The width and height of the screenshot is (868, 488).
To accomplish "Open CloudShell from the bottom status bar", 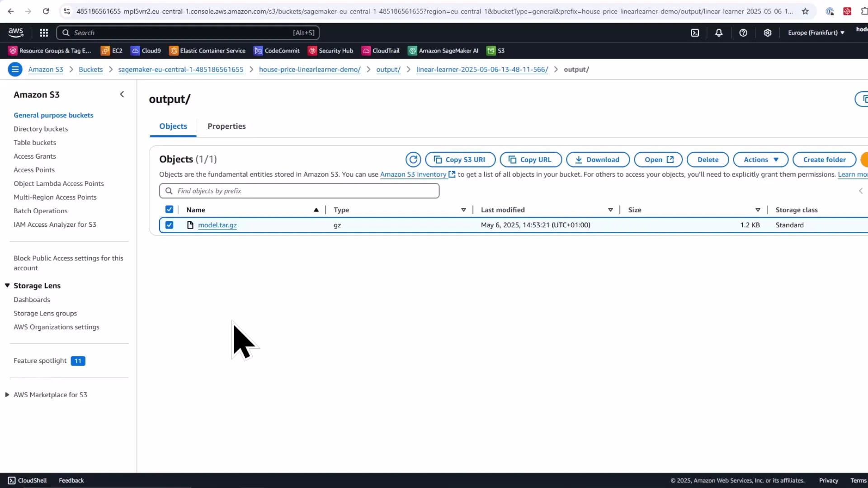I will [x=27, y=480].
